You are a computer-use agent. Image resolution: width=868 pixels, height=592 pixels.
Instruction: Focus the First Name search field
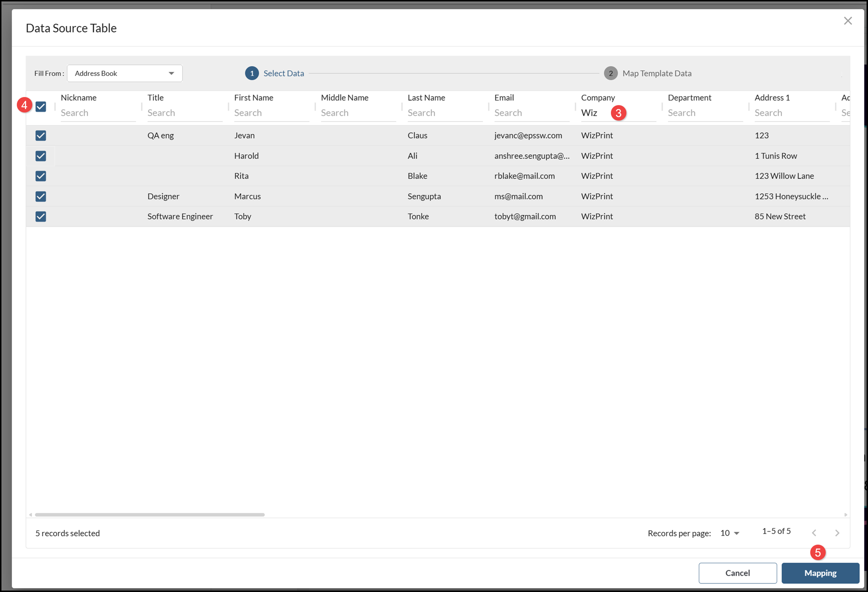point(271,113)
